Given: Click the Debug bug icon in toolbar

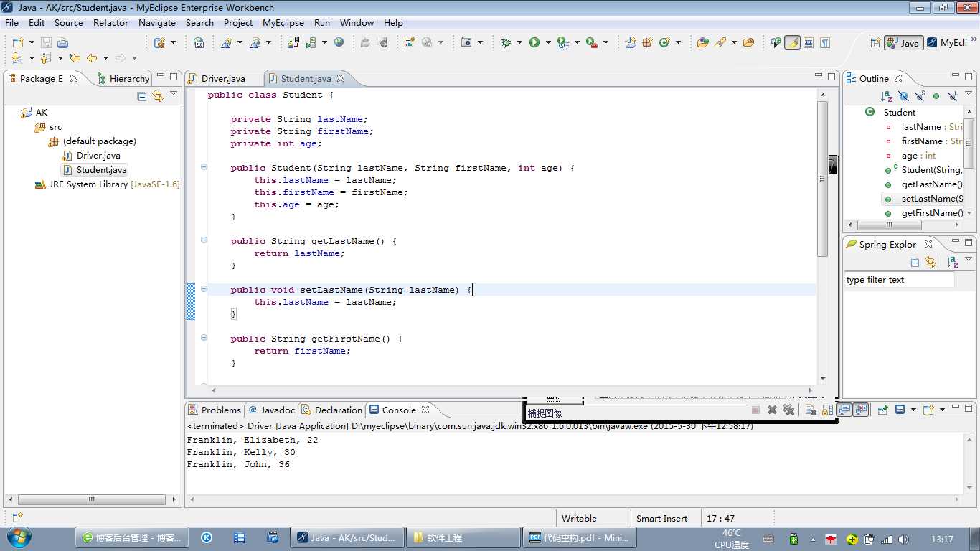Looking at the screenshot, I should [x=506, y=42].
